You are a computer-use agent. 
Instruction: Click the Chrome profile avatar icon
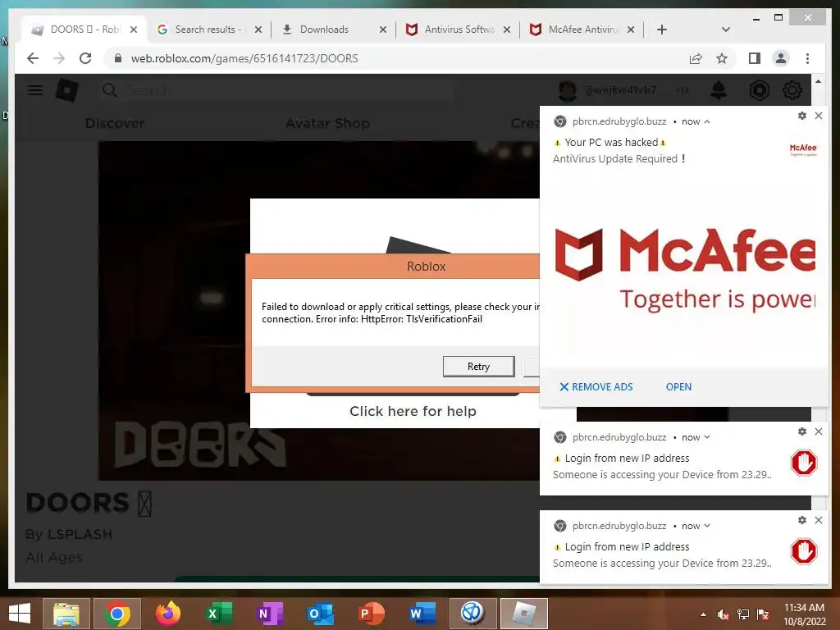coord(781,58)
